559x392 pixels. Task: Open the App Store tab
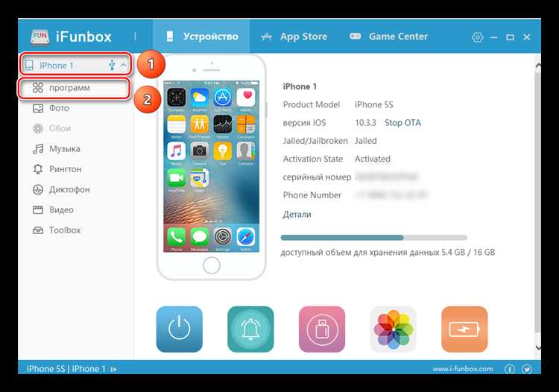pos(294,37)
